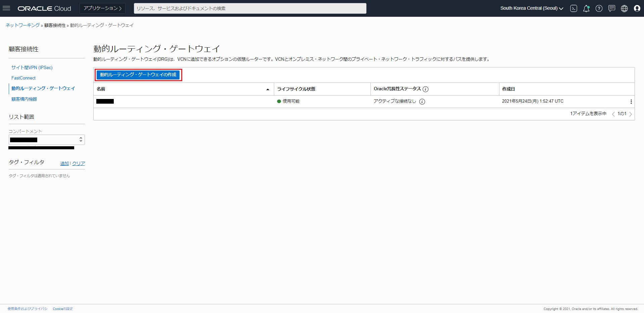
Task: Focus the resource search field
Action: [250, 8]
